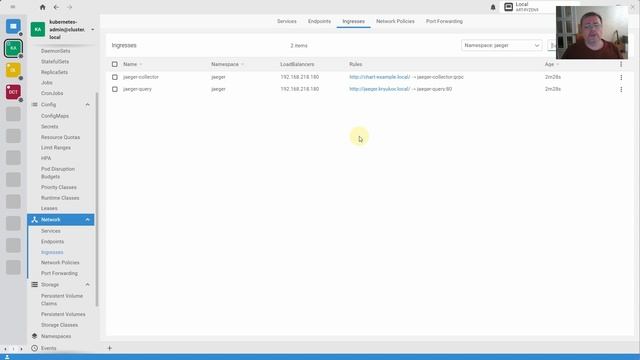
Task: Select the red DCT cluster hotbar icon
Action: [x=13, y=92]
